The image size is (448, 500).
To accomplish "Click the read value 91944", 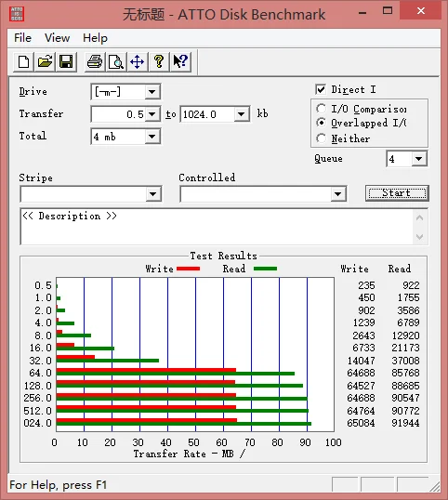I will tap(405, 423).
